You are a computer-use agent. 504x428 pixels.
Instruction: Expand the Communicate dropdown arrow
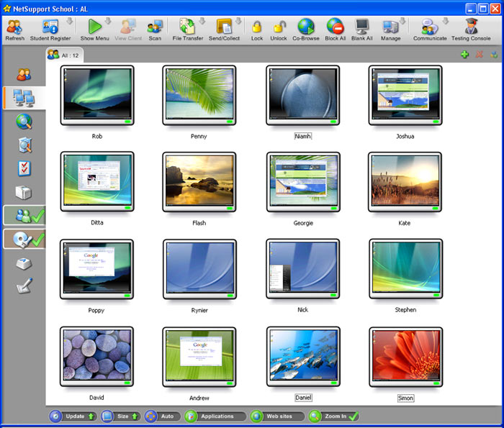[446, 22]
